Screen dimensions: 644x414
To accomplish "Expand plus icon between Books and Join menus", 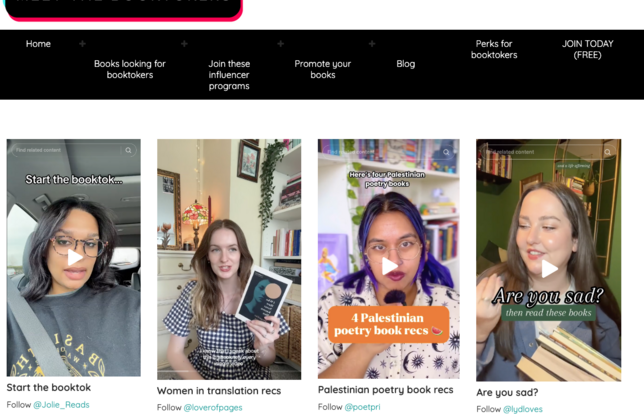I will point(184,44).
